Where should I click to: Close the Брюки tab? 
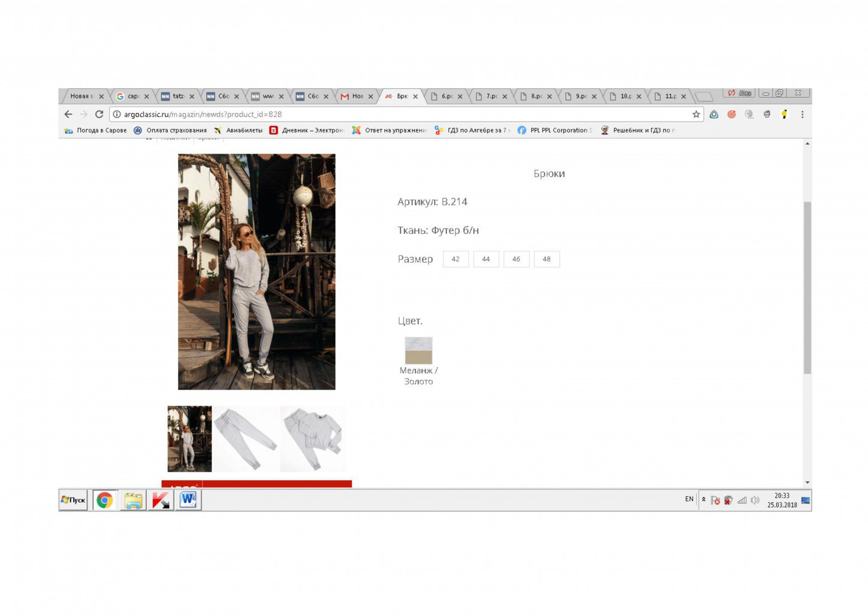pos(415,96)
